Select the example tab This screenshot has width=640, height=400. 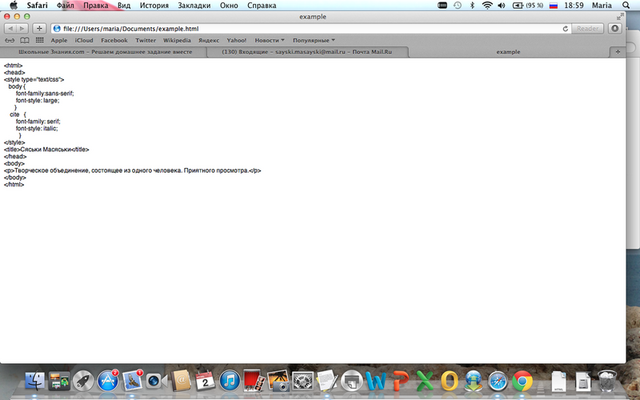coord(508,52)
